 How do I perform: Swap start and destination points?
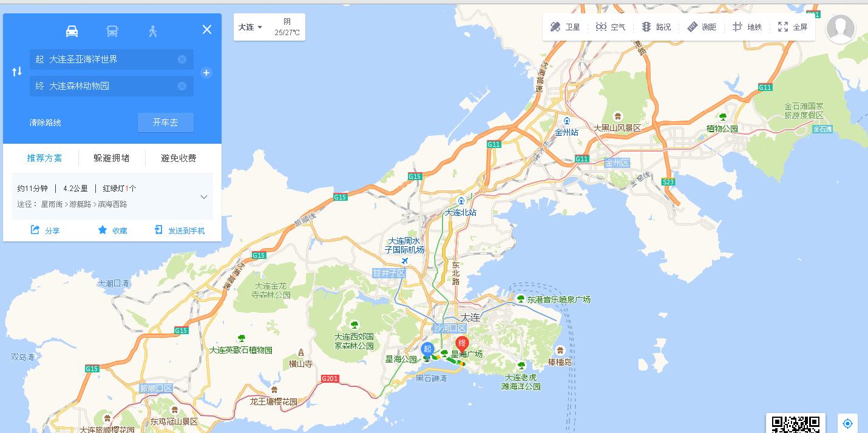[17, 72]
